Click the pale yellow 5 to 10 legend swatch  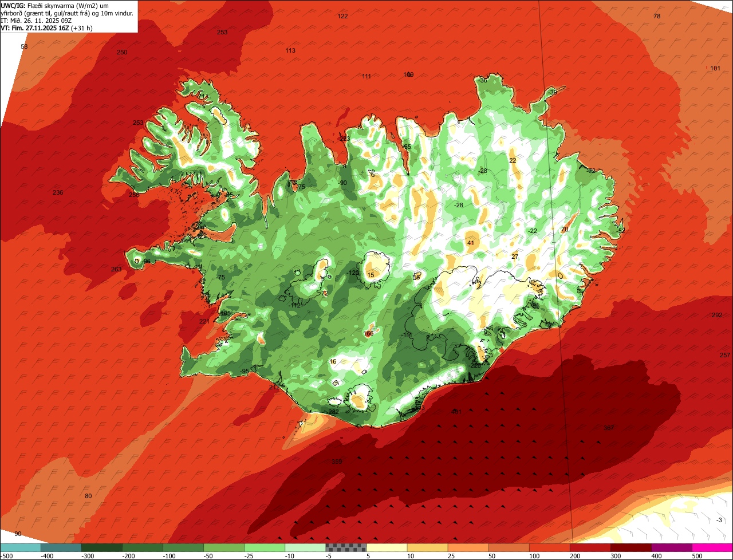click(387, 547)
